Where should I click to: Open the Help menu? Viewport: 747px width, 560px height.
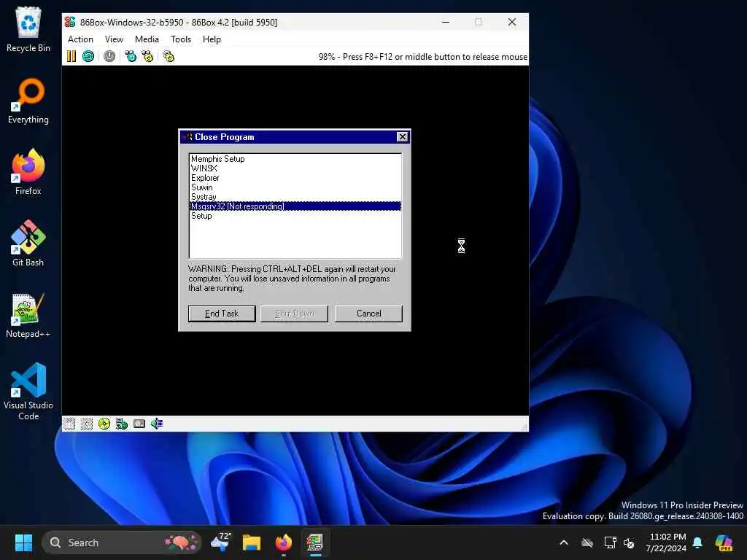click(212, 39)
